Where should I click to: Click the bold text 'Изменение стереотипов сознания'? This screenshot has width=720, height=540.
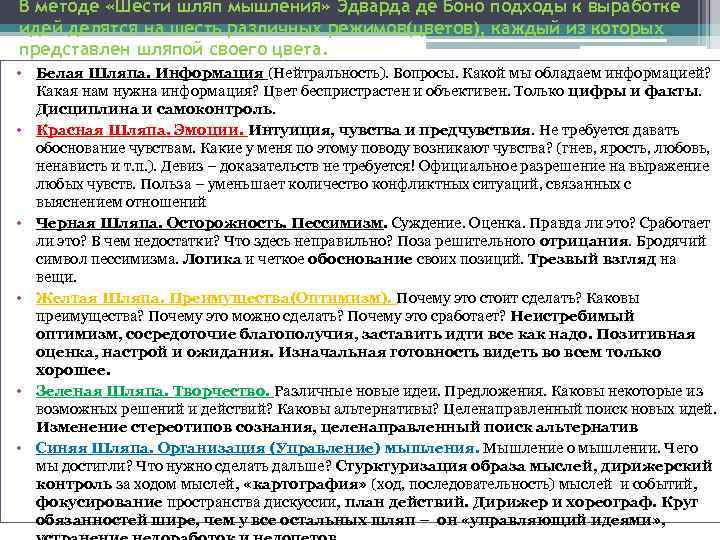174,427
